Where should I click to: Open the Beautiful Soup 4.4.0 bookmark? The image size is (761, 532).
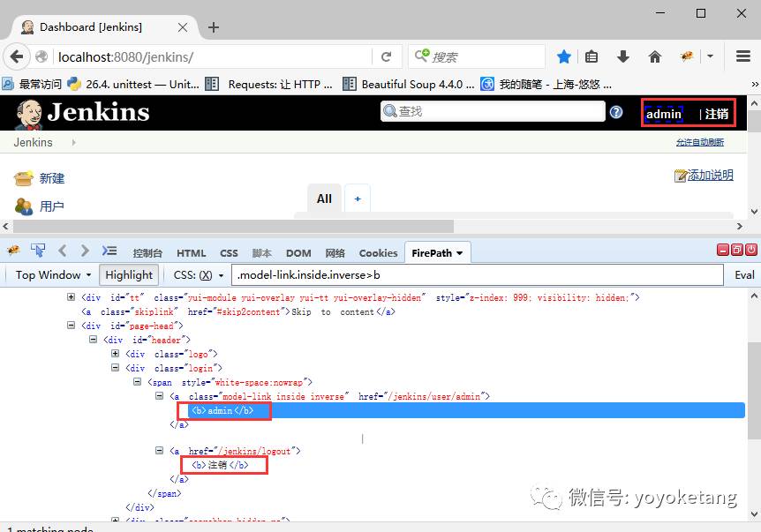(409, 85)
